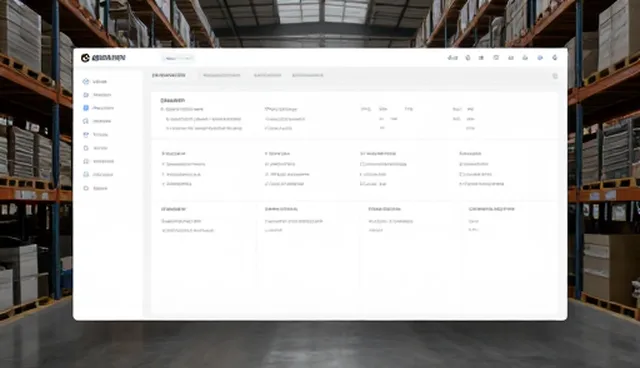Viewport: 640px width, 368px height.
Task: Click the leftmost icon in top-right toolbar
Action: pos(453,58)
